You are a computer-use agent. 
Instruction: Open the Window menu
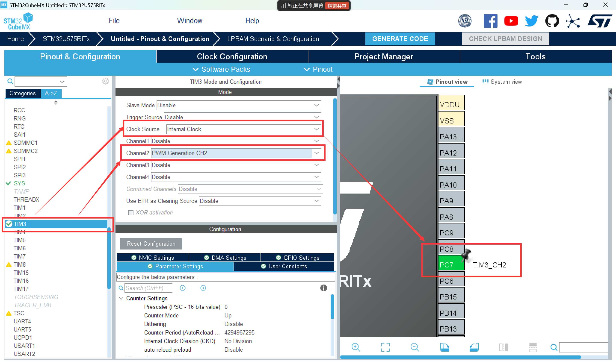coord(190,21)
